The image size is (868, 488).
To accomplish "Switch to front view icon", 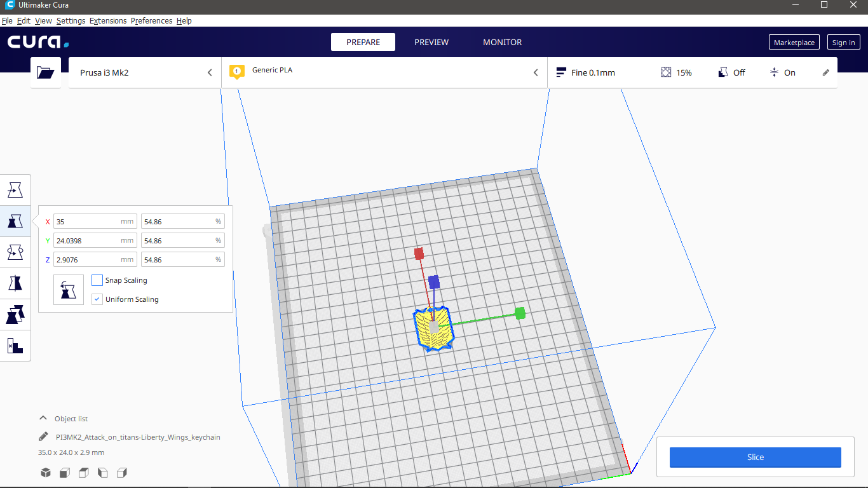I will coord(65,473).
